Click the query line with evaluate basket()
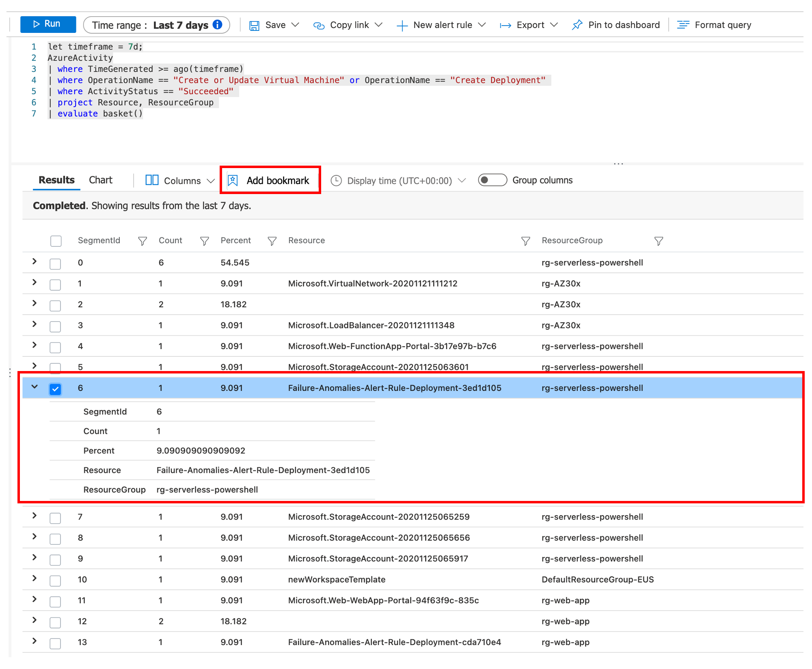The image size is (812, 669). coord(100,114)
